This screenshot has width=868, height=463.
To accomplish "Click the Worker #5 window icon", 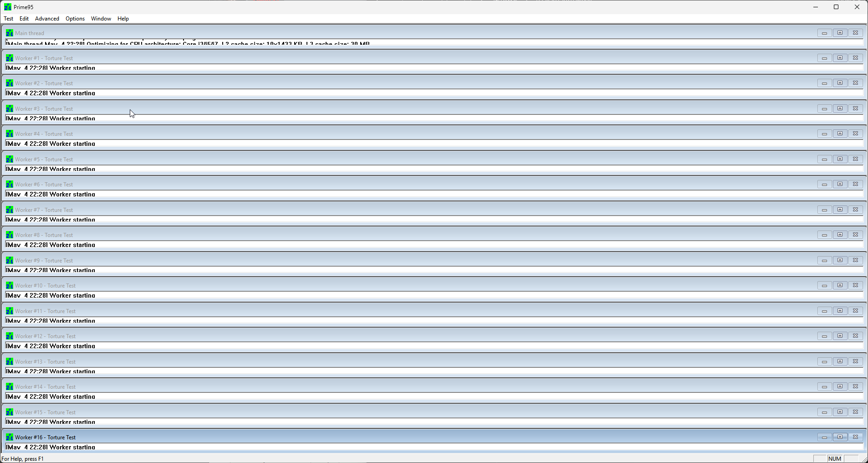I will [x=10, y=159].
